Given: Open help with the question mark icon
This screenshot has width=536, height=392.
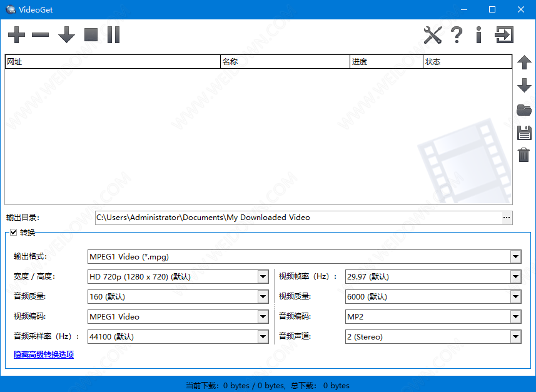Looking at the screenshot, I should click(457, 35).
